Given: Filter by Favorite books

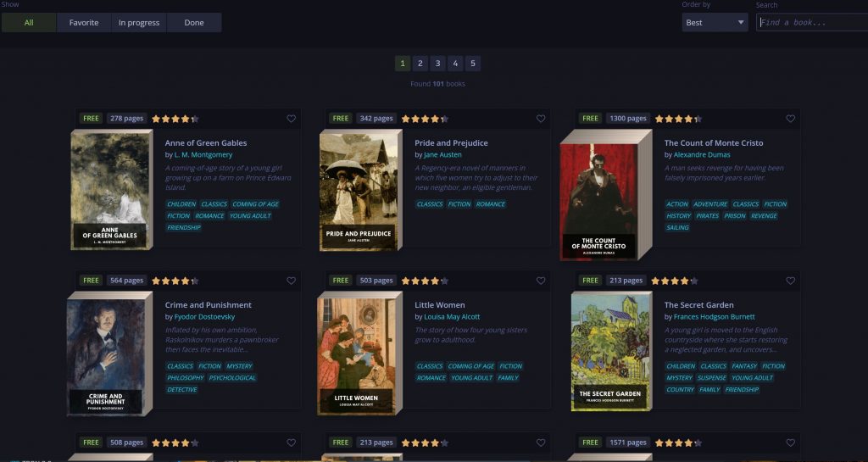Looking at the screenshot, I should coord(84,23).
